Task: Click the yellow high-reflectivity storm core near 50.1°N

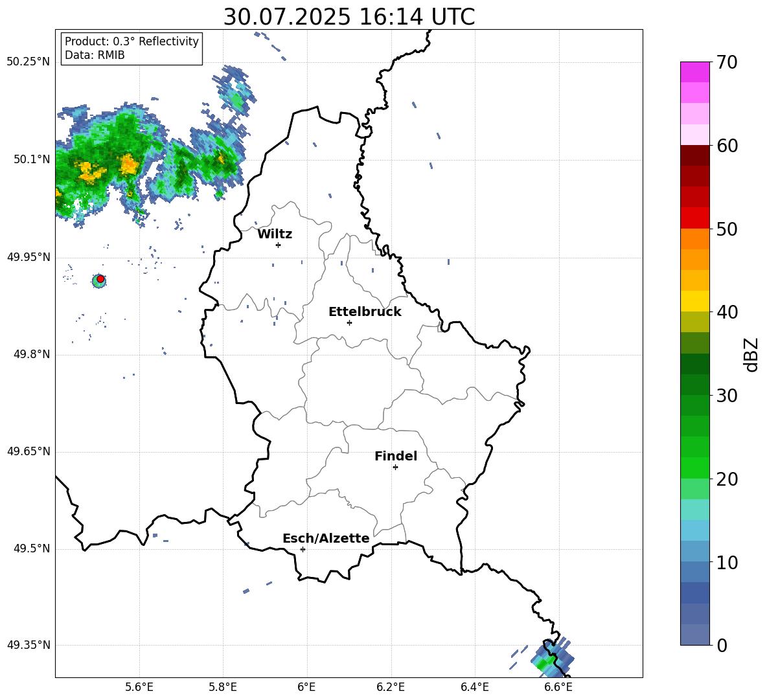Action: (x=129, y=164)
